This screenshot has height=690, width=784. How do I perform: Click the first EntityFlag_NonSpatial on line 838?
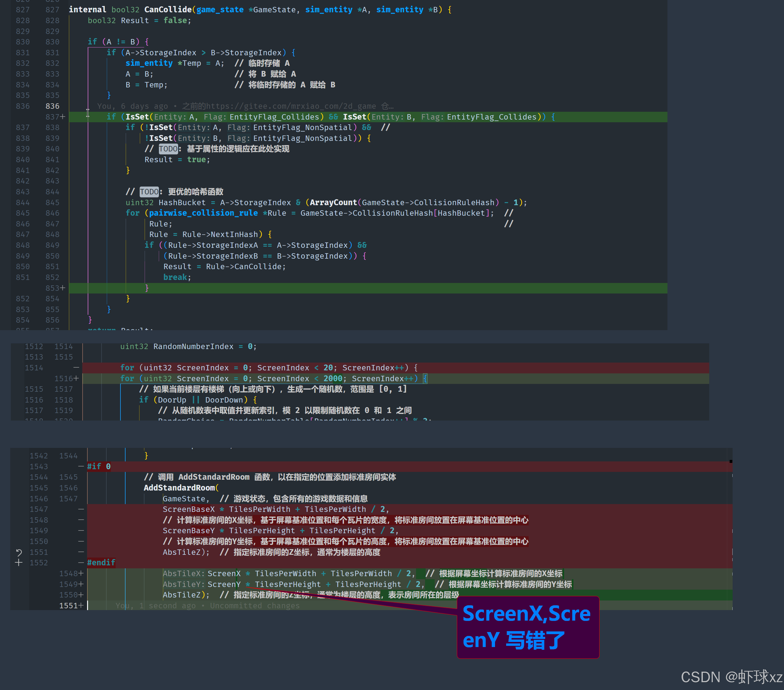302,127
